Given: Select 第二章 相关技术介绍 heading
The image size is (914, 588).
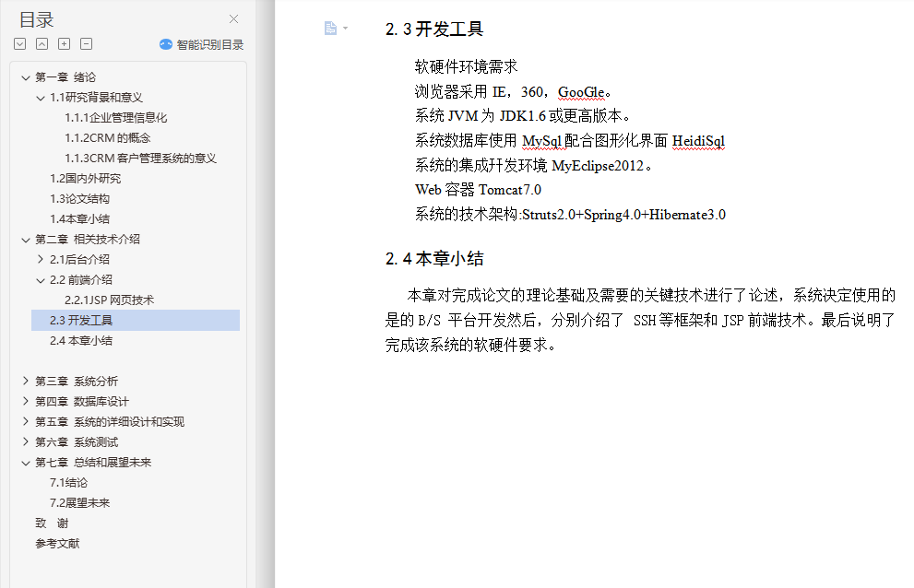Looking at the screenshot, I should tap(88, 239).
